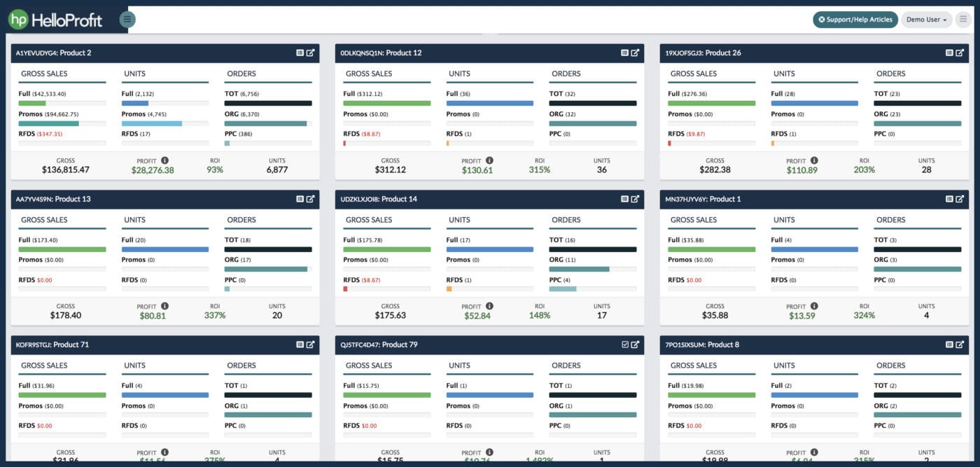980x467 pixels.
Task: Expand the Product 71 details via list icon
Action: coord(300,344)
